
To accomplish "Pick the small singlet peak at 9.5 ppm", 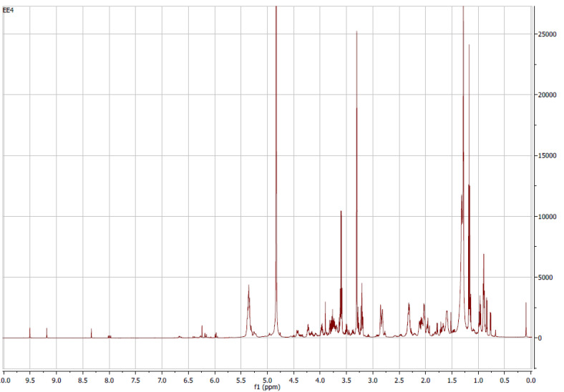I will (x=30, y=333).
